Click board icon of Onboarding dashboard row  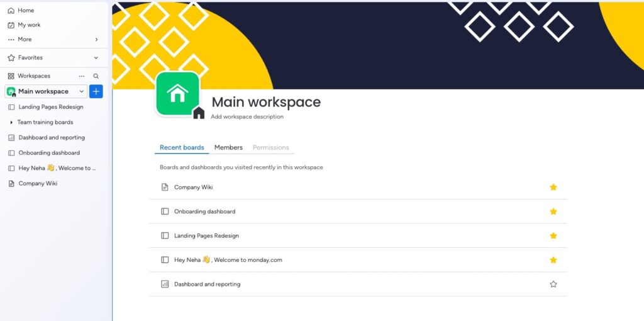tap(165, 211)
